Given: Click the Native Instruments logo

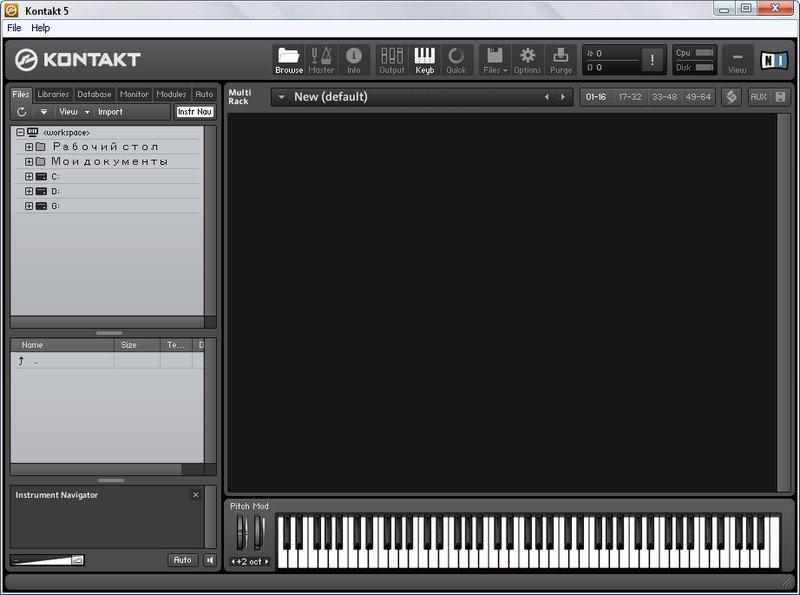Looking at the screenshot, I should pos(774,60).
